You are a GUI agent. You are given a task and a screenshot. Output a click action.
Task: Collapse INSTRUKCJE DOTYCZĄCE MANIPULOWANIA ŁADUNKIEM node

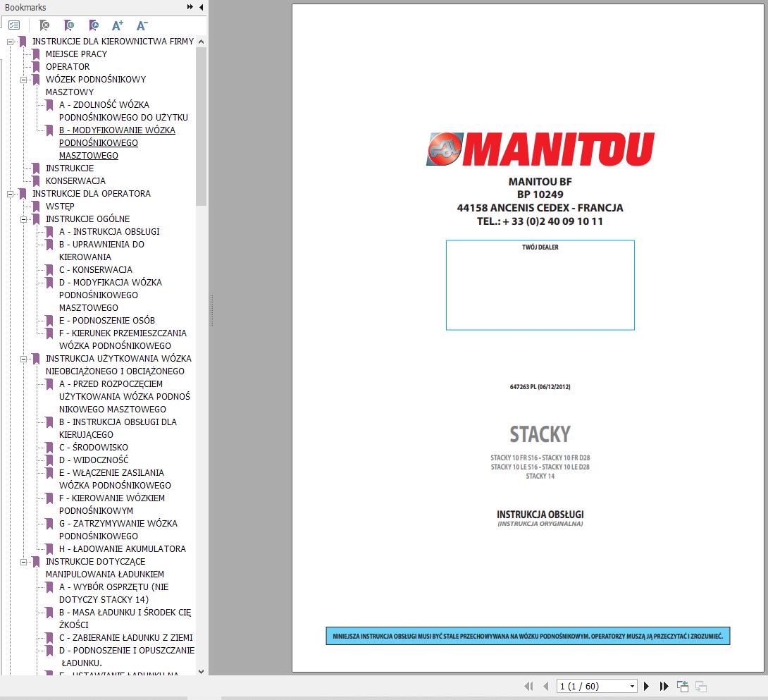pos(23,563)
